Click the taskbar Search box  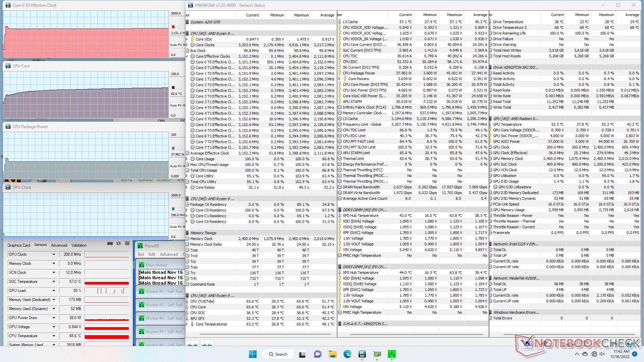click(278, 354)
